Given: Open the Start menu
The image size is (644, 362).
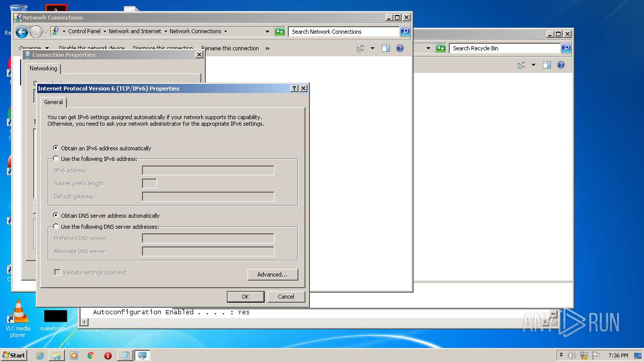Looking at the screenshot, I should tap(14, 355).
